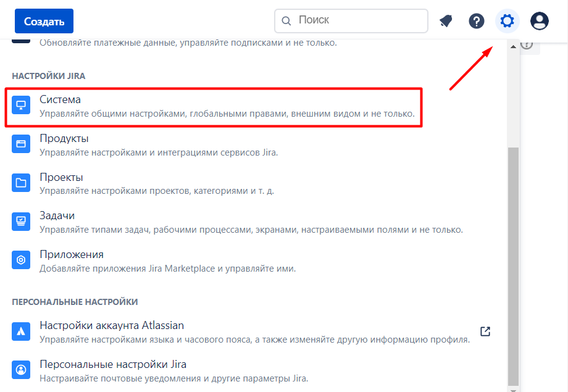Open Настройки аккаунта Atlassian link
The height and width of the screenshot is (392, 568).
(112, 325)
